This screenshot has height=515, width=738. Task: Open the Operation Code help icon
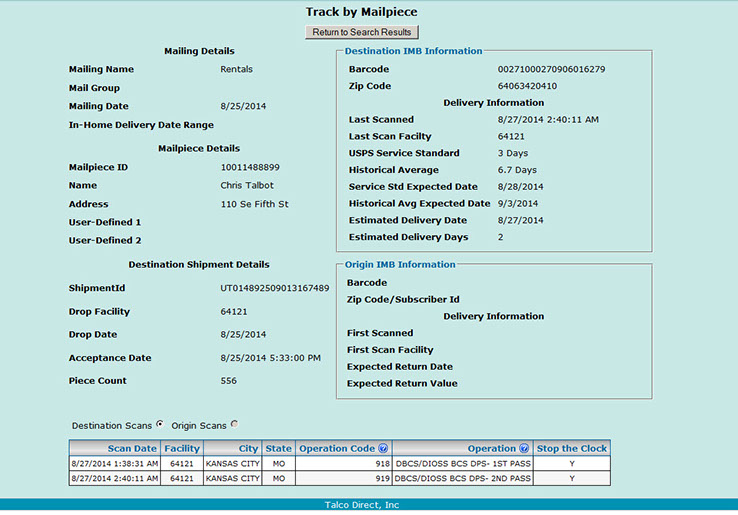pyautogui.click(x=383, y=448)
